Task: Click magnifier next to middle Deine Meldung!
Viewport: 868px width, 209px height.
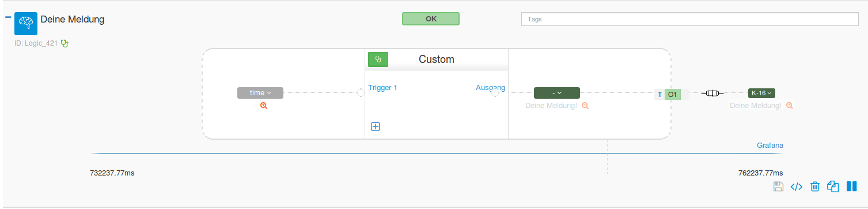Action: (585, 106)
